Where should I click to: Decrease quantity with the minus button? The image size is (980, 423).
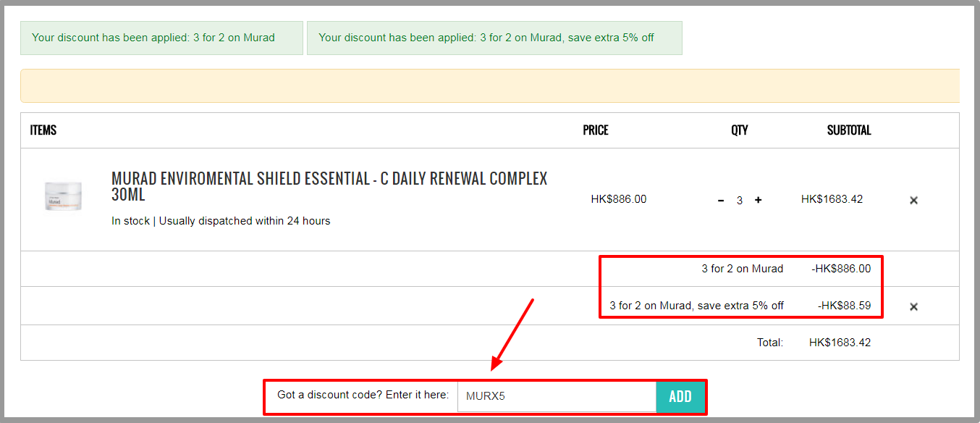[x=721, y=201]
